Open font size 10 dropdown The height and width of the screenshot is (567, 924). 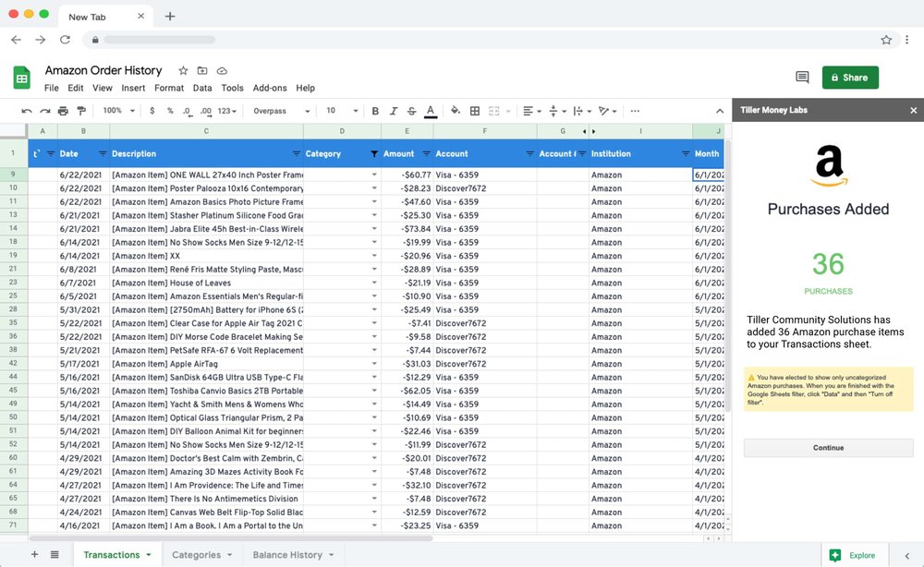tap(342, 111)
